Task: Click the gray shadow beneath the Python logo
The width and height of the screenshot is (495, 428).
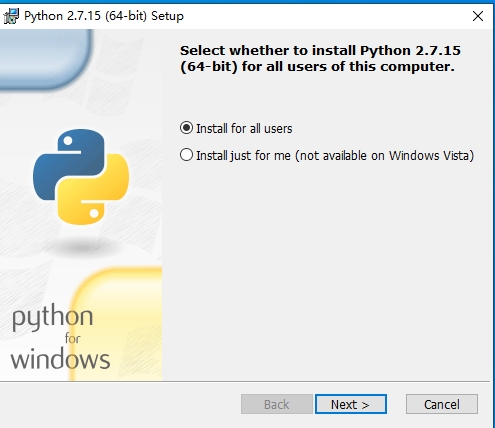Action: point(81,247)
